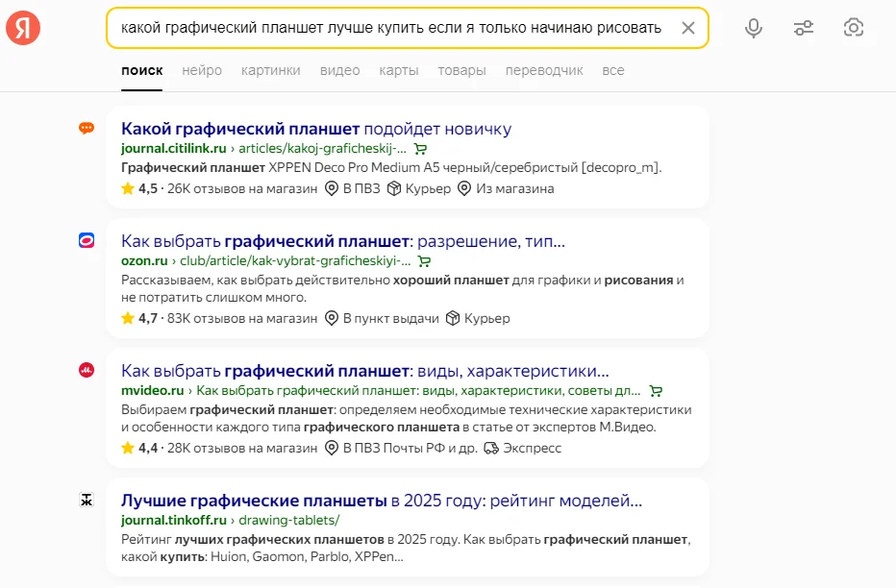Clear the search query with the X button
This screenshot has width=896, height=588.
click(x=688, y=28)
